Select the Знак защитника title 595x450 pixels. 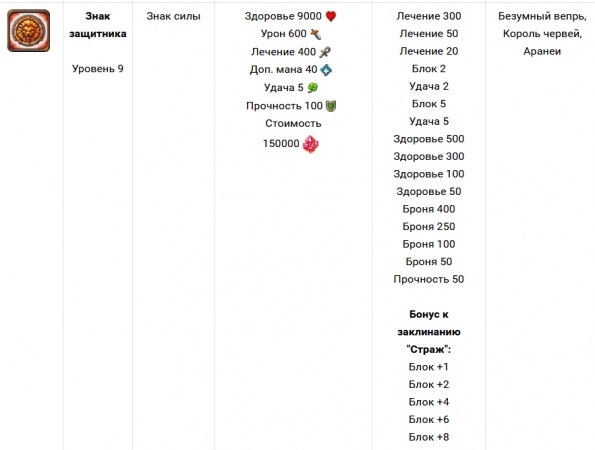(98, 25)
